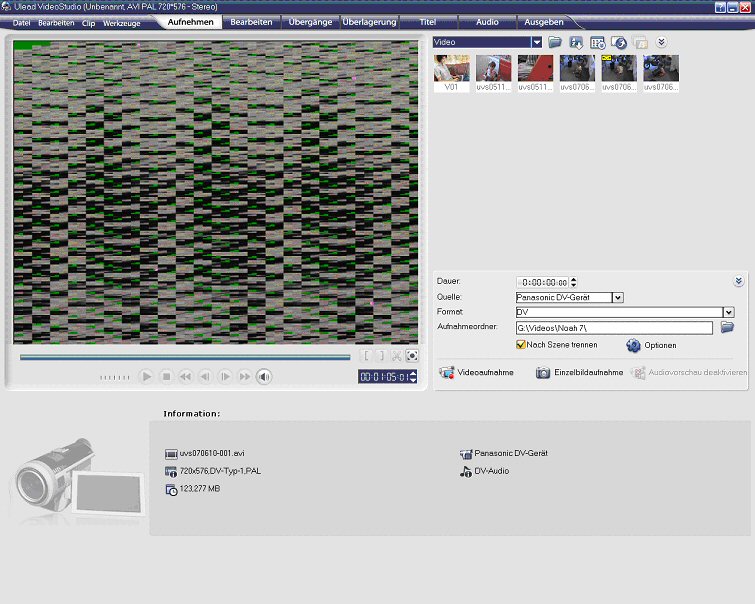Start Videoaufnahme capture
Viewport: 755px width, 604px height.
[477, 372]
